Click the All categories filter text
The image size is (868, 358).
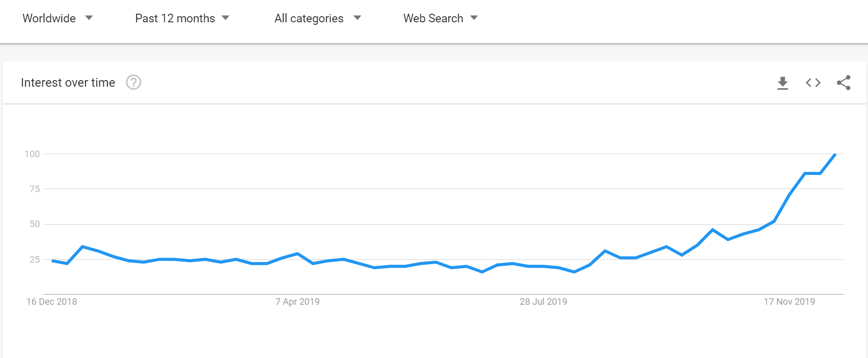point(309,18)
